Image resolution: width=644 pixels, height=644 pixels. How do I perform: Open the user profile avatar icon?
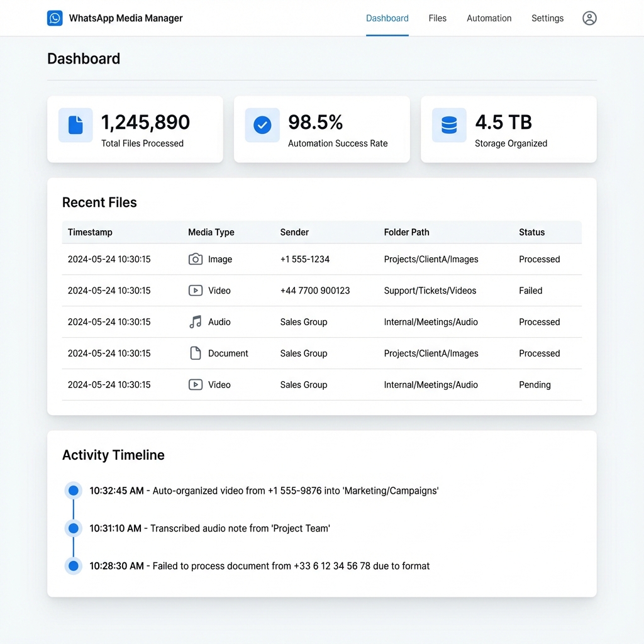[x=589, y=18]
